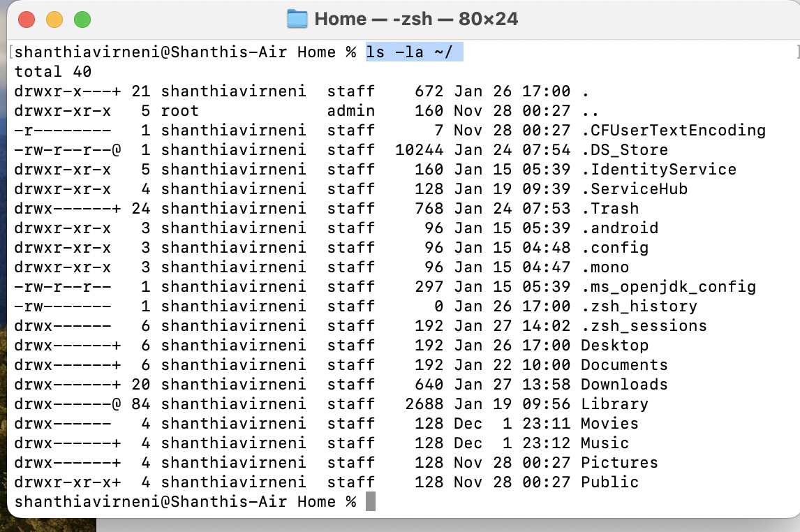Click the Public directory name
This screenshot has width=800, height=532.
pyautogui.click(x=610, y=482)
